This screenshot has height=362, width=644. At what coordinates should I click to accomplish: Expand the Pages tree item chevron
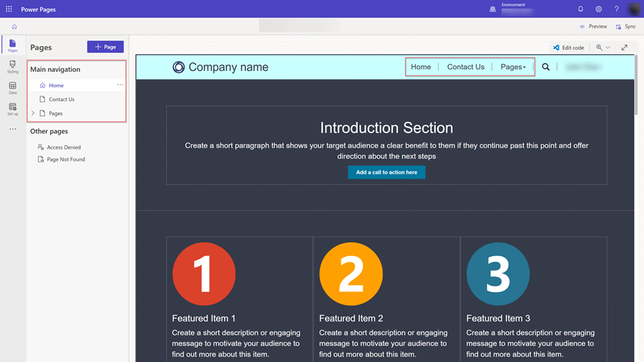(x=33, y=113)
